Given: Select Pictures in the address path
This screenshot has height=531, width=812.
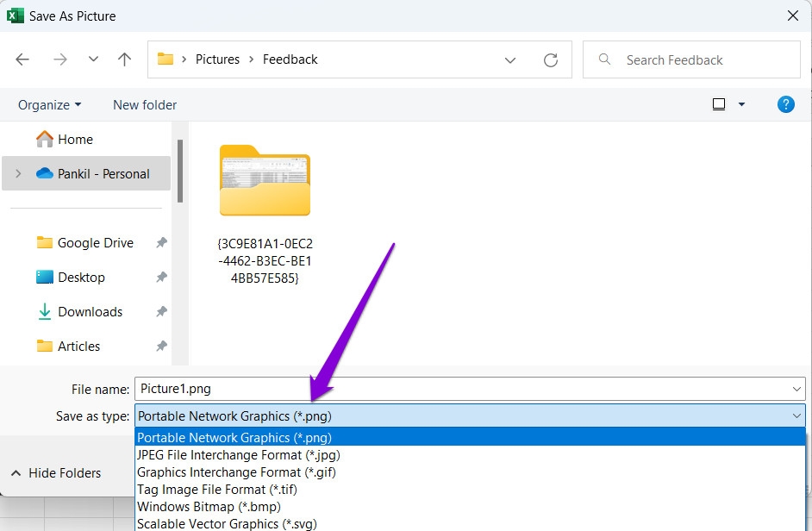Looking at the screenshot, I should 217,59.
